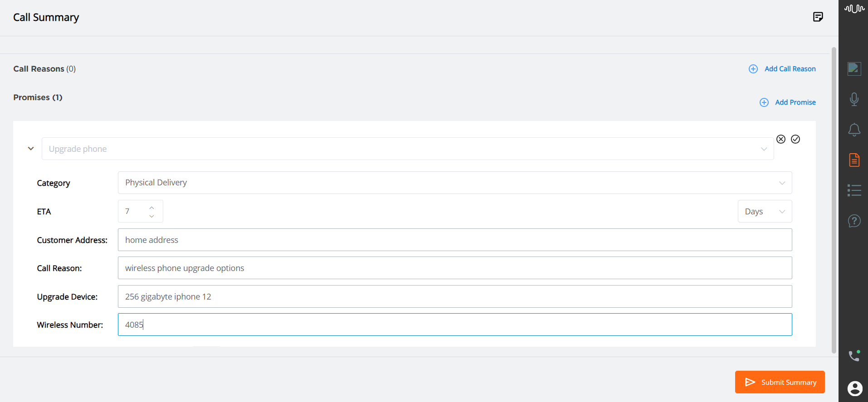This screenshot has height=402, width=868.
Task: Confirm the promise with checkmark circle
Action: (x=795, y=139)
